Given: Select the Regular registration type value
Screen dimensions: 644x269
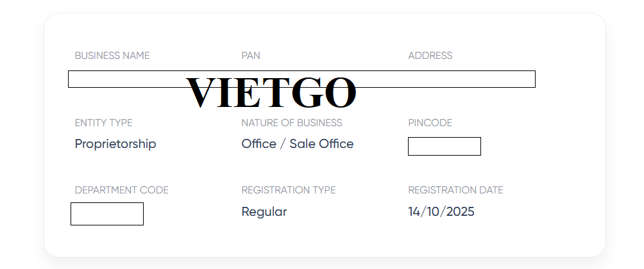Looking at the screenshot, I should click(x=264, y=212).
